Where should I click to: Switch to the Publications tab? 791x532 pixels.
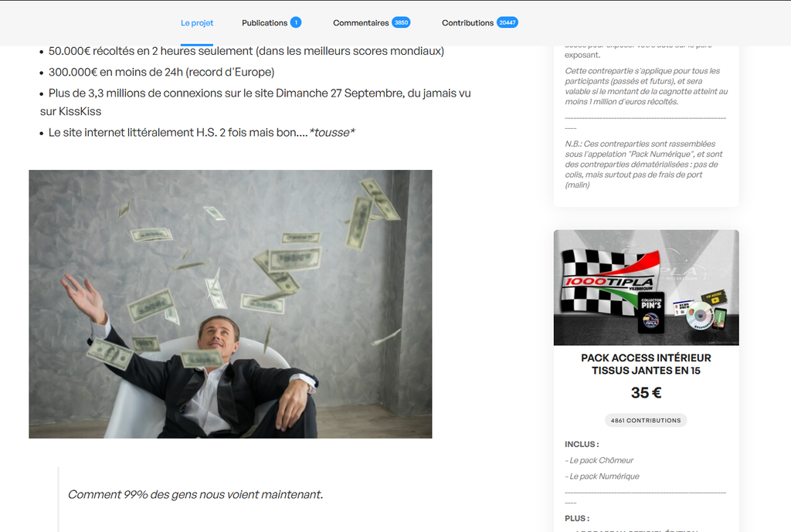(x=264, y=22)
